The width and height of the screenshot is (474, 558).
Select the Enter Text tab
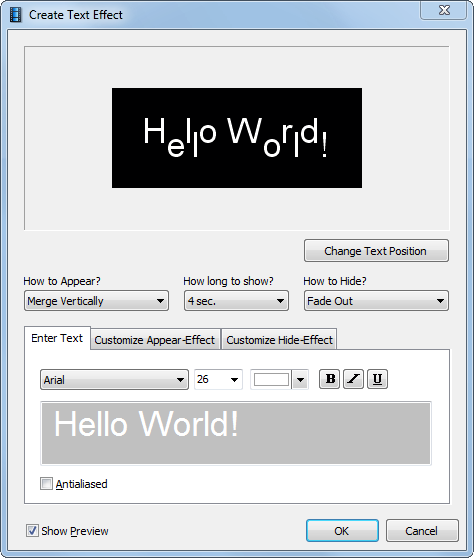[x=57, y=338]
